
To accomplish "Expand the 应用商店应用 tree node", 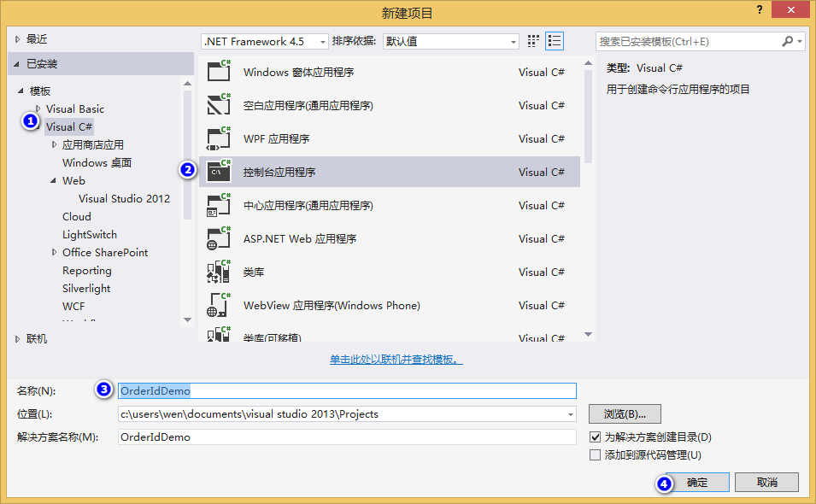I will pos(54,144).
